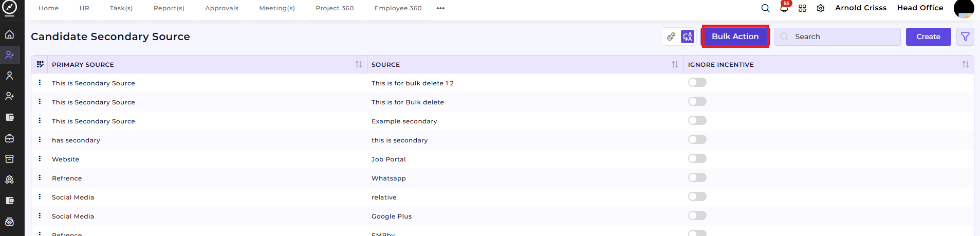Open the Meeting(s) menu
The width and height of the screenshot is (980, 236).
277,8
